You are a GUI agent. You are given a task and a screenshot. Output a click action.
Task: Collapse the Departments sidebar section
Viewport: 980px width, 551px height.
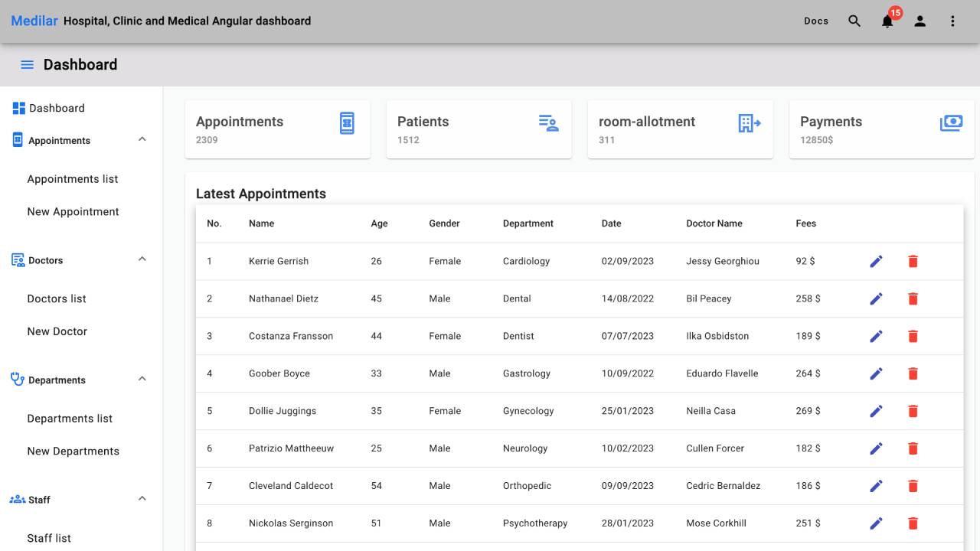[142, 377]
